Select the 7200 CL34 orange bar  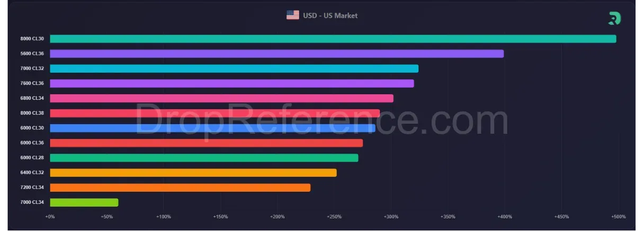pos(180,187)
